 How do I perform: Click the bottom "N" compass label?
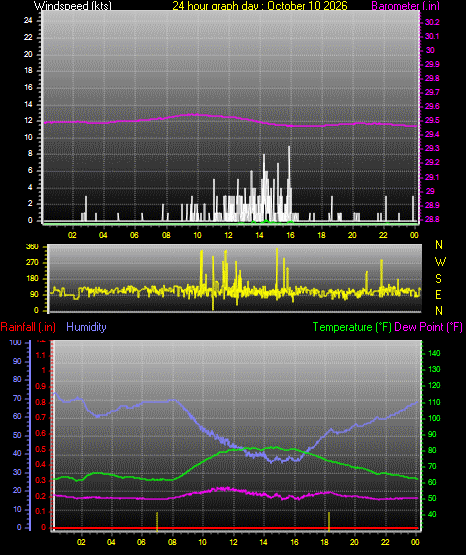[x=439, y=311]
